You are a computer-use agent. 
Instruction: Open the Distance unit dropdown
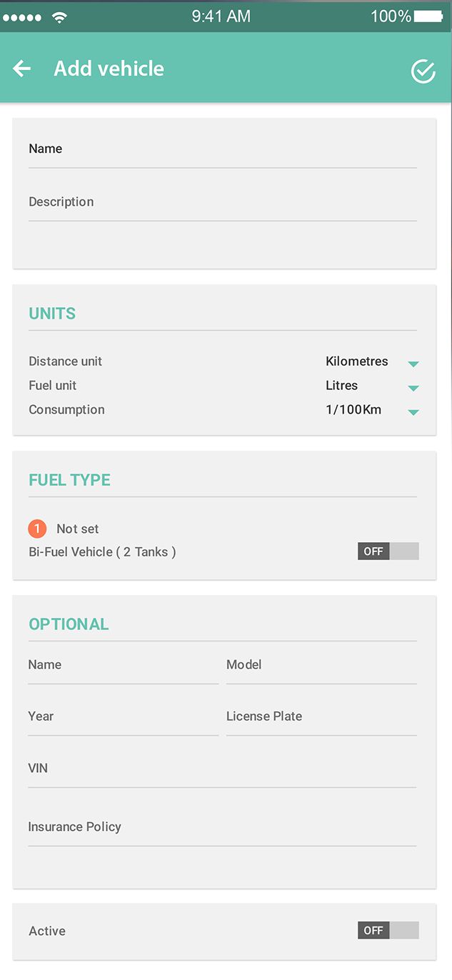click(413, 364)
